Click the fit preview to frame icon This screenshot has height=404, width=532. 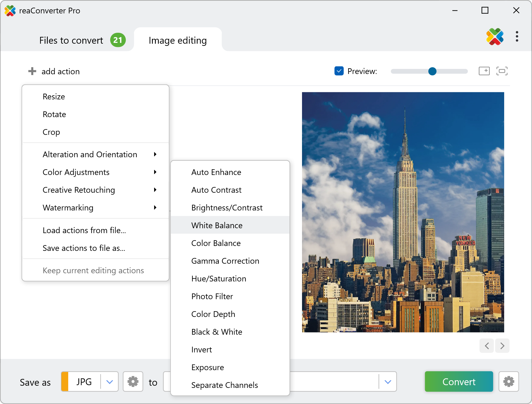point(502,71)
